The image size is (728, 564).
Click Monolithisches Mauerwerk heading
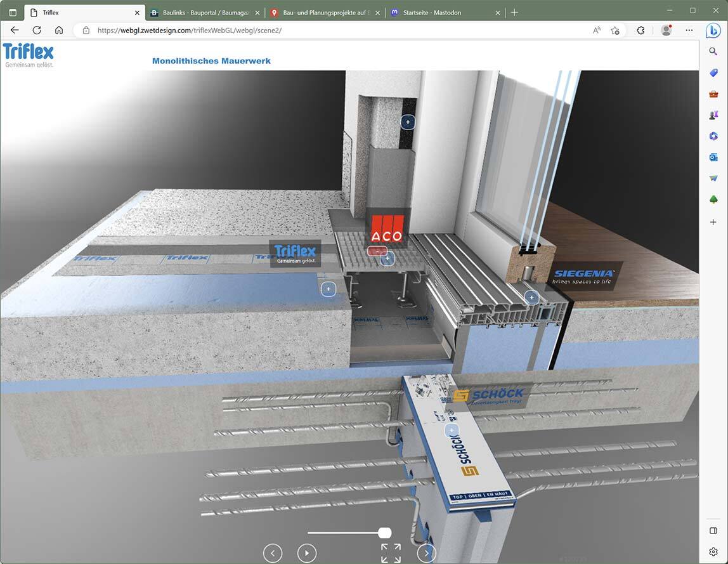211,61
